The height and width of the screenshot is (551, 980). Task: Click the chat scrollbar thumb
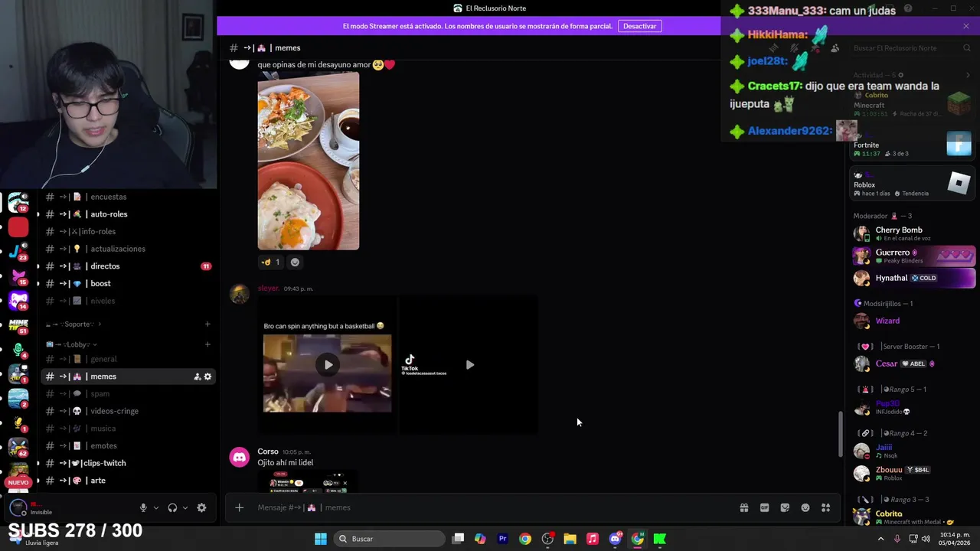840,433
